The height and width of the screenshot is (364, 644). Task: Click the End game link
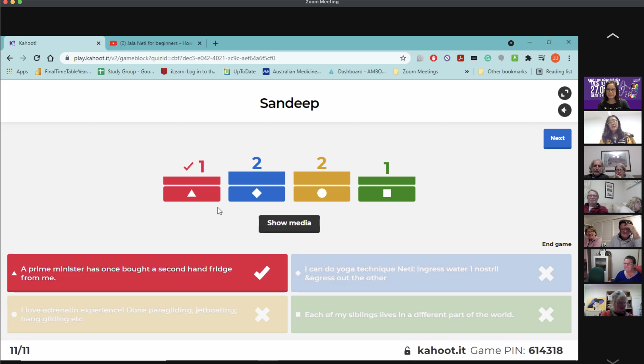[557, 244]
